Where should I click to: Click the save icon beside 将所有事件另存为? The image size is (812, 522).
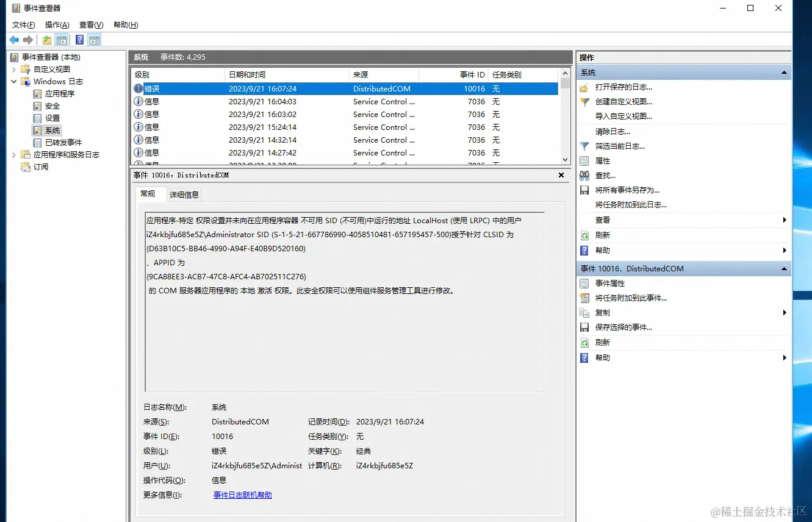click(x=584, y=190)
